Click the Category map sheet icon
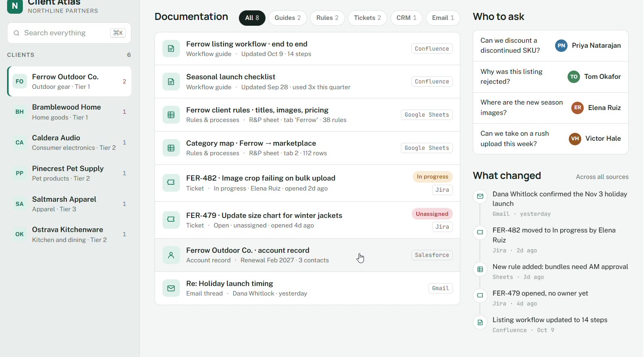Image resolution: width=644 pixels, height=357 pixels. [171, 148]
